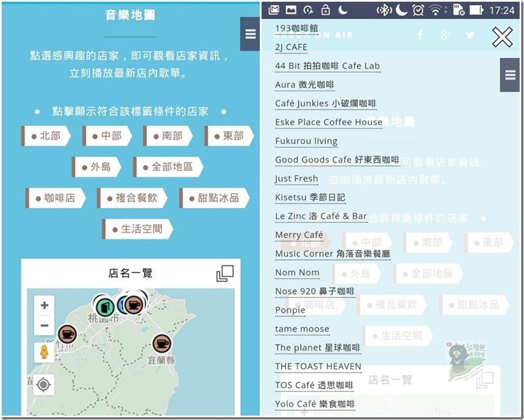Open the coffee marker near 新竹
The width and height of the screenshot is (524, 420).
[x=67, y=334]
